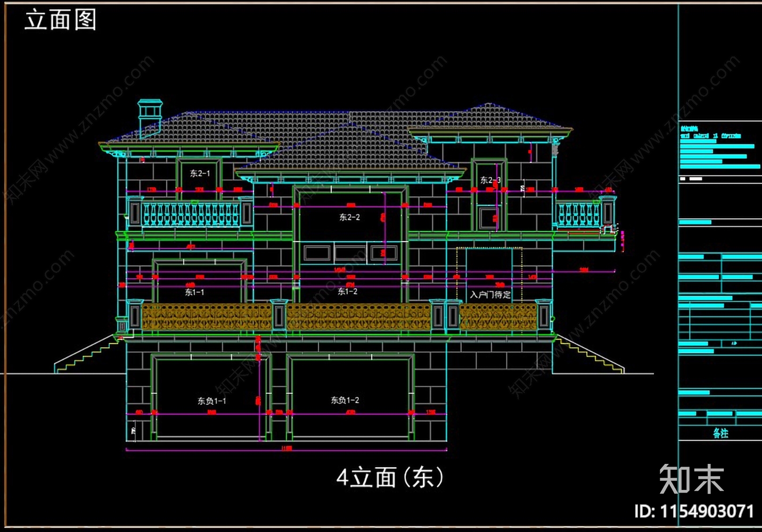Click the 备注 cell in title block
Image resolution: width=762 pixels, height=532 pixels.
(720, 433)
